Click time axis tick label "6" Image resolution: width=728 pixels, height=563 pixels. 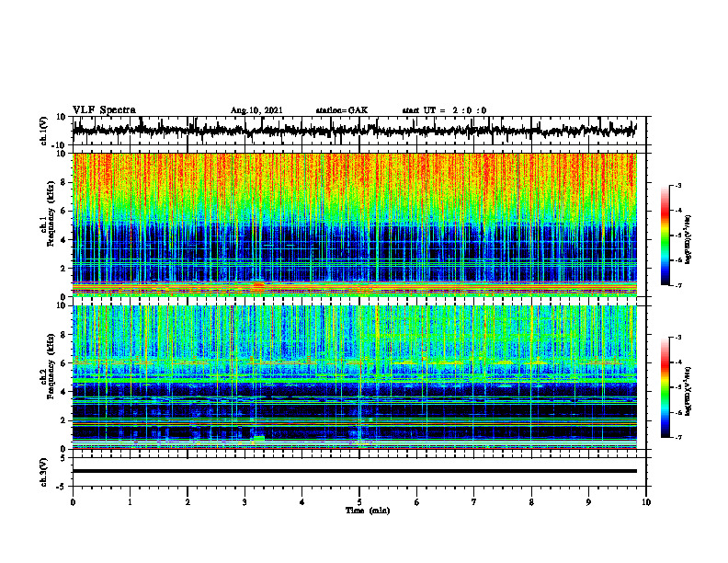click(416, 502)
